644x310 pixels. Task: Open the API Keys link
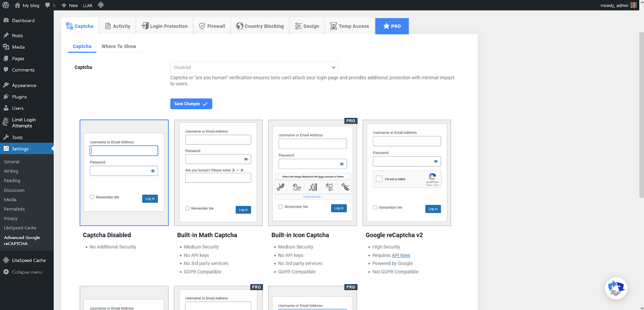click(x=401, y=255)
